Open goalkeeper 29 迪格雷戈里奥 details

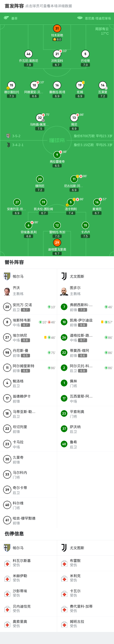coord(57,243)
